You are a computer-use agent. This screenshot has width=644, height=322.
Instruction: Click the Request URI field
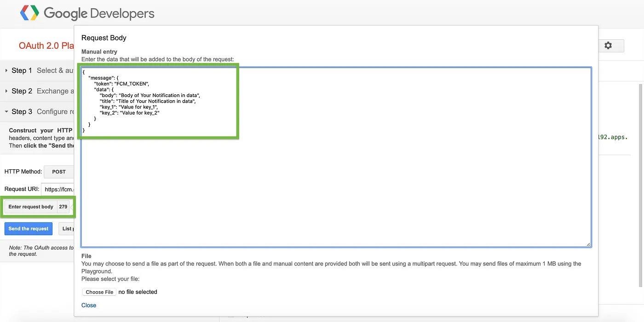[57, 189]
